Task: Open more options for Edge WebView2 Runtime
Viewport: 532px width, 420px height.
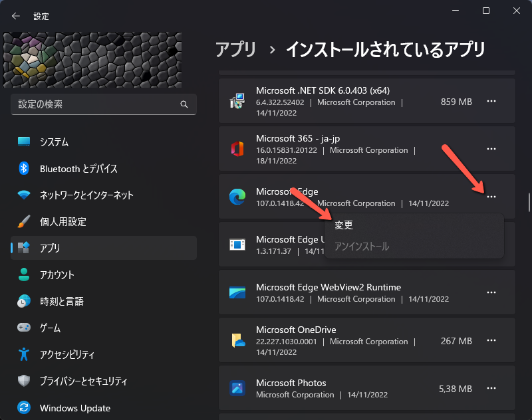Action: point(491,292)
